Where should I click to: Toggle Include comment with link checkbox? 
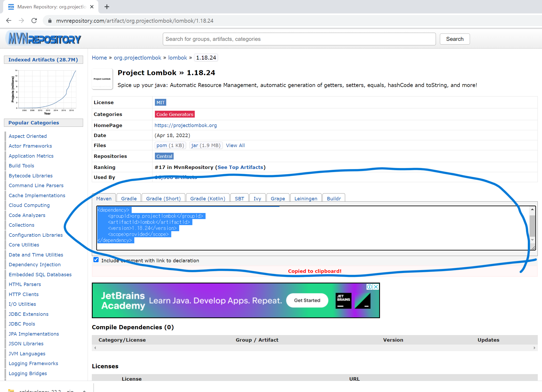[x=96, y=260]
